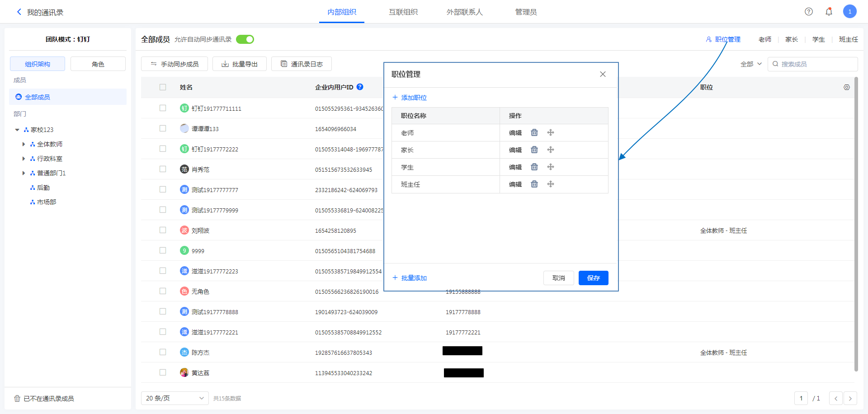868x414 pixels.
Task: Click the info icon beside 企业内用户ID
Action: (x=360, y=87)
